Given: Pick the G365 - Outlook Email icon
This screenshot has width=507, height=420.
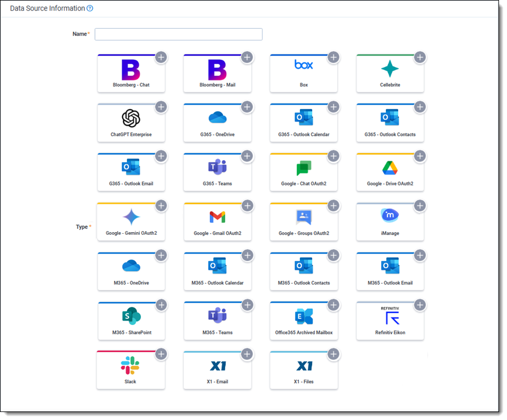Looking at the screenshot, I should pos(131,167).
